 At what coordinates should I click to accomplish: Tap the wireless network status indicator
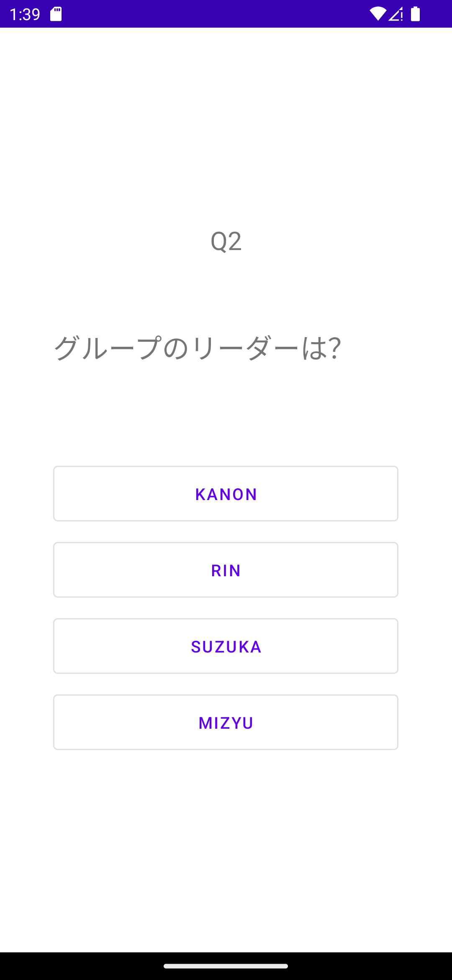(378, 14)
